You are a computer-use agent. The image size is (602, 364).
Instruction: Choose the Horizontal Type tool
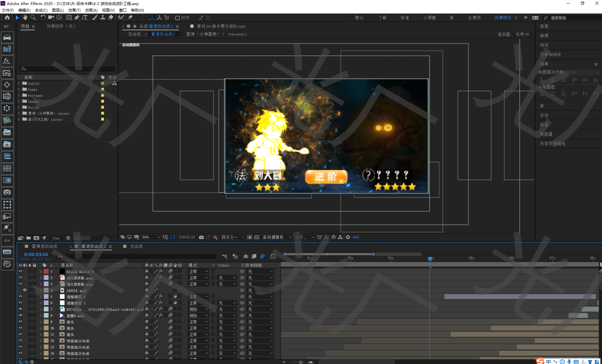tap(85, 17)
